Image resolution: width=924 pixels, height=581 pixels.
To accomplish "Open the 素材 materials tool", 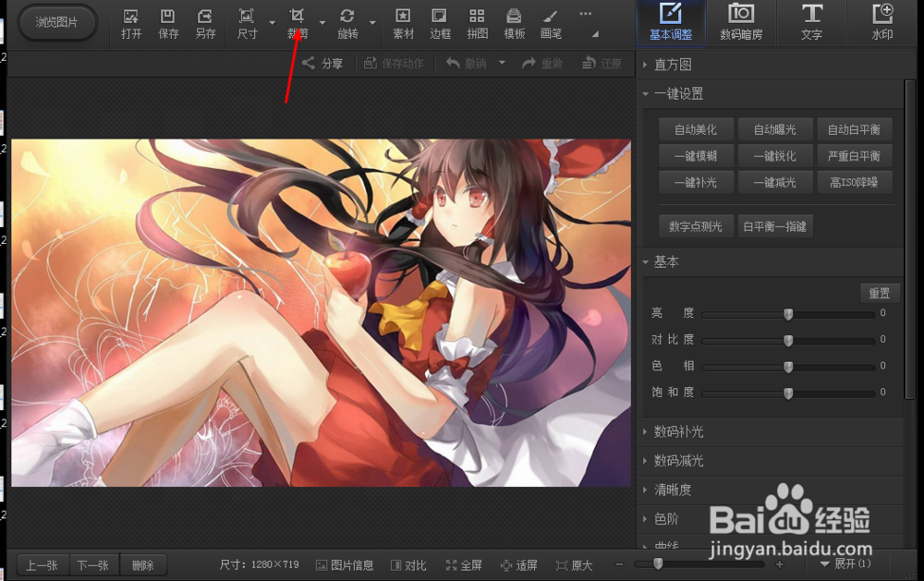I will tap(403, 24).
